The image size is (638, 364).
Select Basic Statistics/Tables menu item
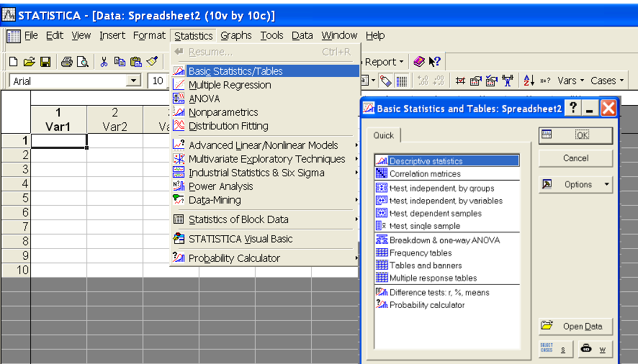tap(265, 71)
